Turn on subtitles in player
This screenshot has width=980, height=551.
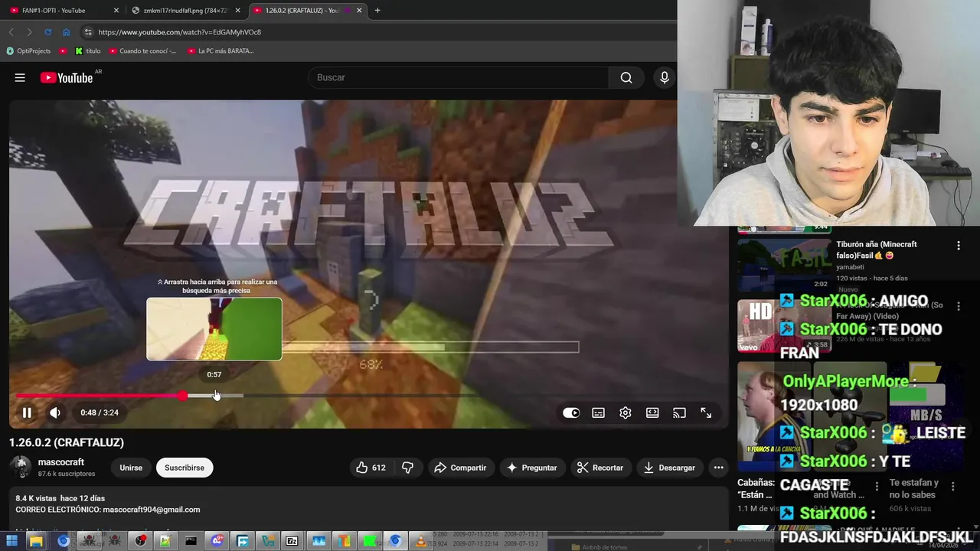pyautogui.click(x=598, y=412)
